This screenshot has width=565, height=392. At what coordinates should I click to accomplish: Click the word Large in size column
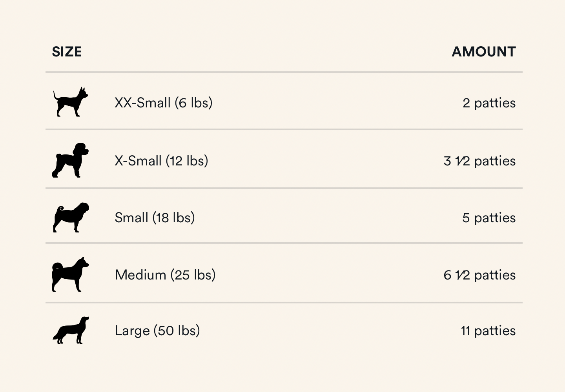click(x=132, y=331)
